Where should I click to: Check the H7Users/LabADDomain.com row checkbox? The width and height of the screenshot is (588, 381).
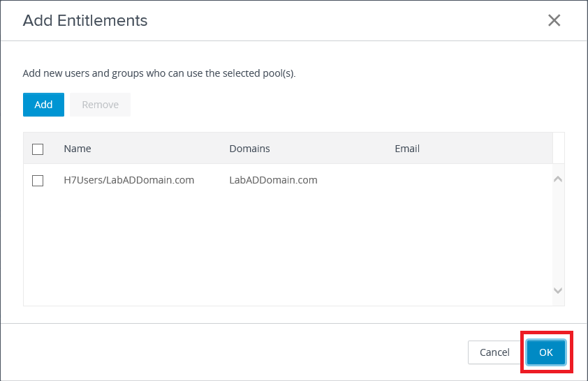[38, 181]
